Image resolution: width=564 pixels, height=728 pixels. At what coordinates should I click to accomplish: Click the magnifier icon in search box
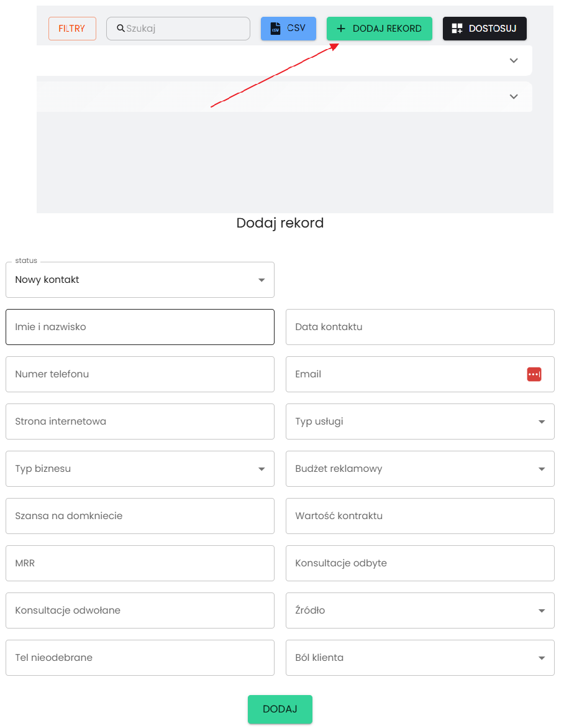(121, 29)
